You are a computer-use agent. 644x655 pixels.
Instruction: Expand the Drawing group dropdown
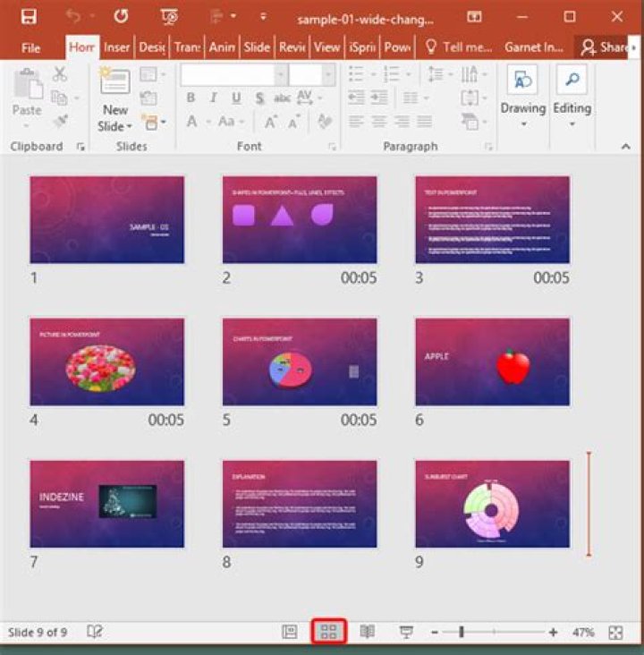tap(523, 124)
